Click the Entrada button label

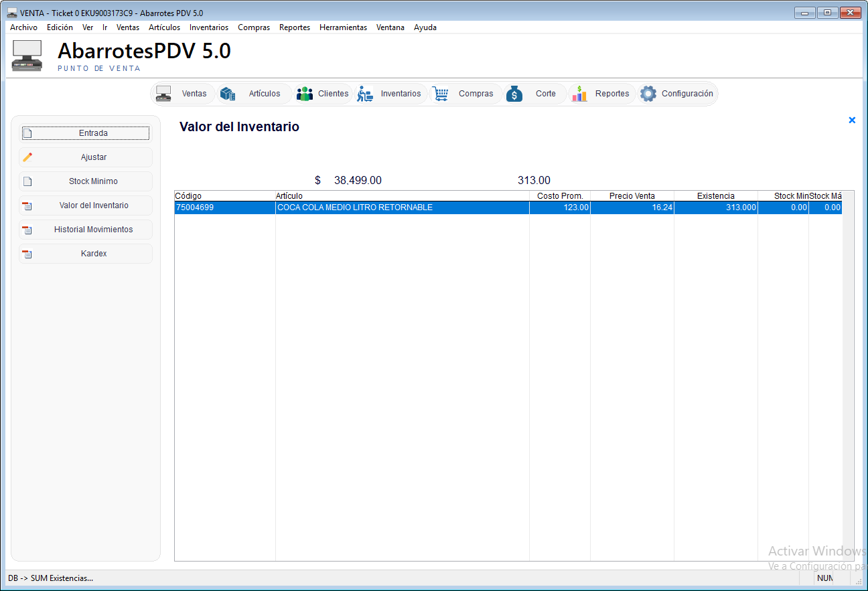[x=93, y=133]
